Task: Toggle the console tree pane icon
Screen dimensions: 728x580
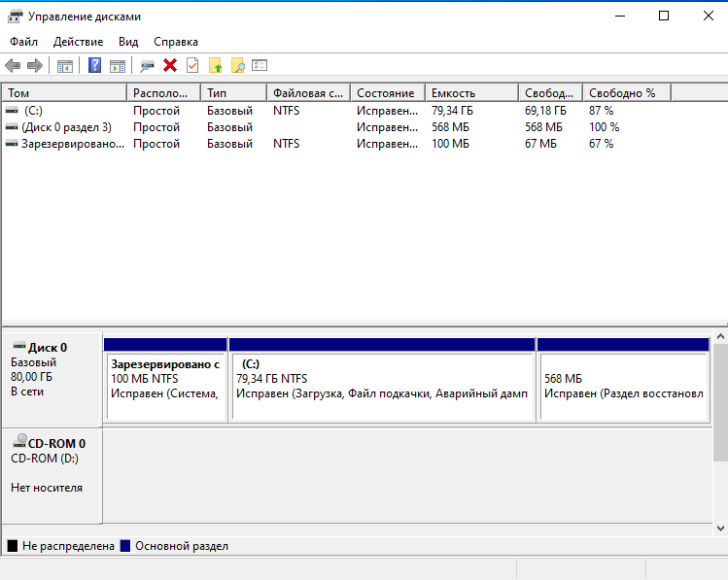Action: tap(65, 65)
